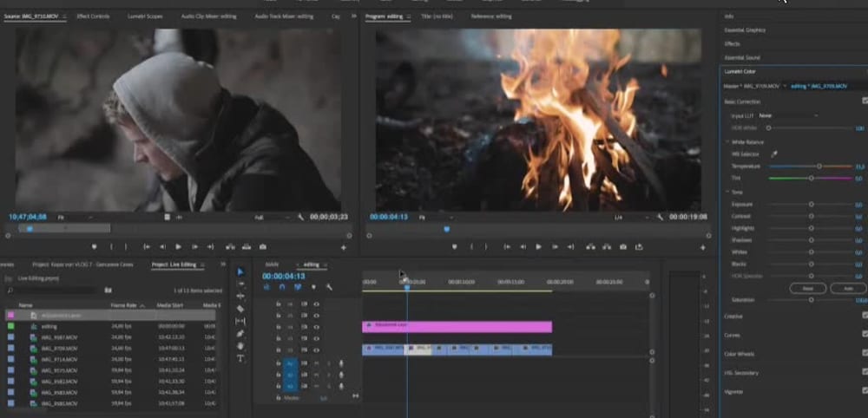Select the Selection (arrow) tool

[x=240, y=272]
